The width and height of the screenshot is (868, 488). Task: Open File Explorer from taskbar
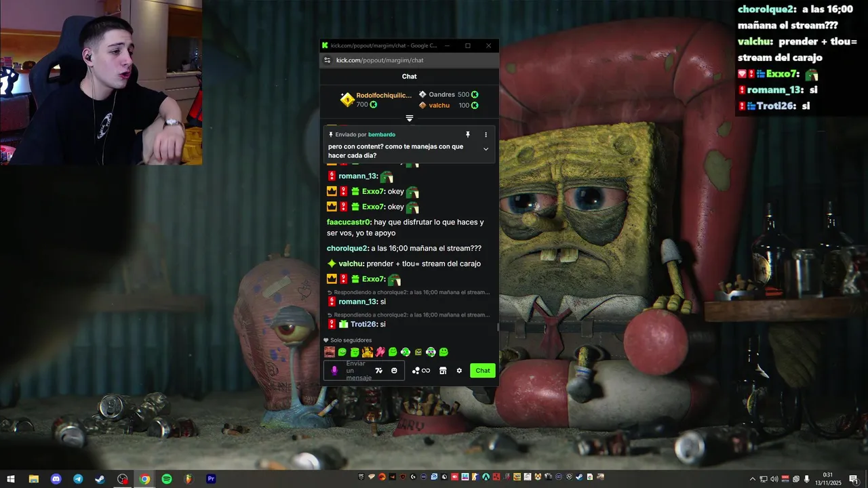pos(33,479)
